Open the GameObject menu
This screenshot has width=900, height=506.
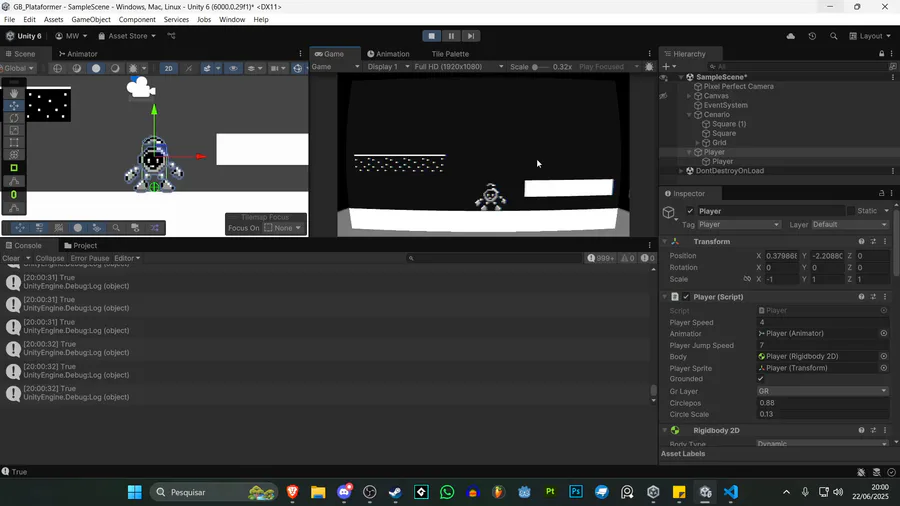pyautogui.click(x=91, y=20)
